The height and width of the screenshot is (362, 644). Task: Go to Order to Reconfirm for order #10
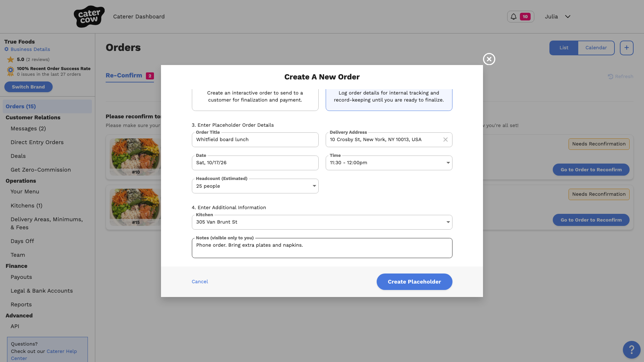tap(591, 170)
